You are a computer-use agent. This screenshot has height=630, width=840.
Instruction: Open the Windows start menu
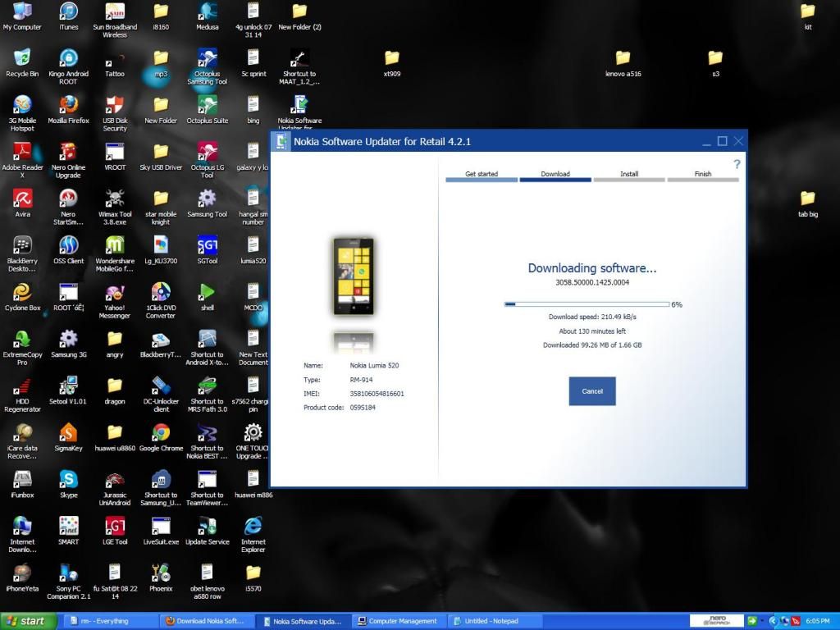(x=26, y=621)
